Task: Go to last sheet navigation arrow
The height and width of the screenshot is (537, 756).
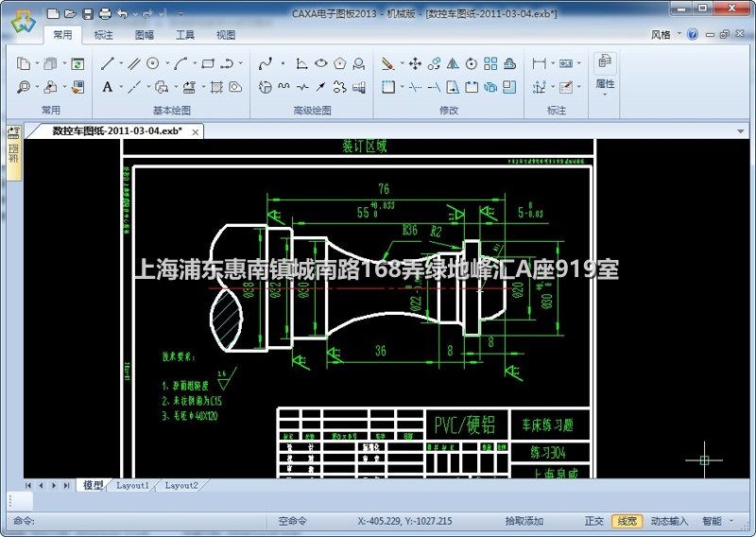Action: tap(66, 485)
